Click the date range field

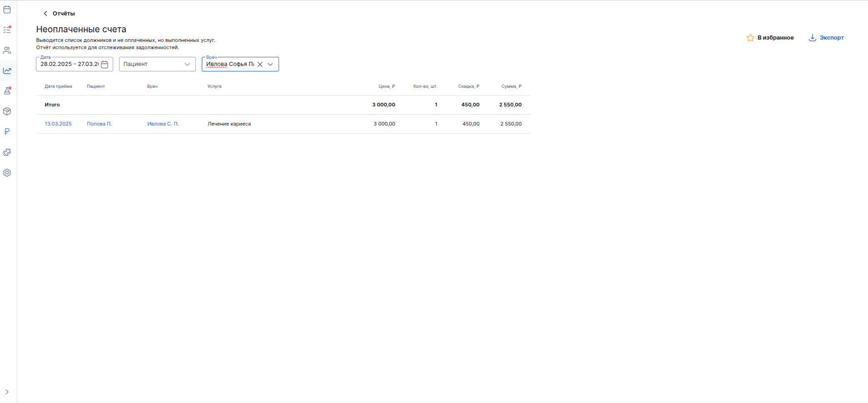click(x=75, y=64)
